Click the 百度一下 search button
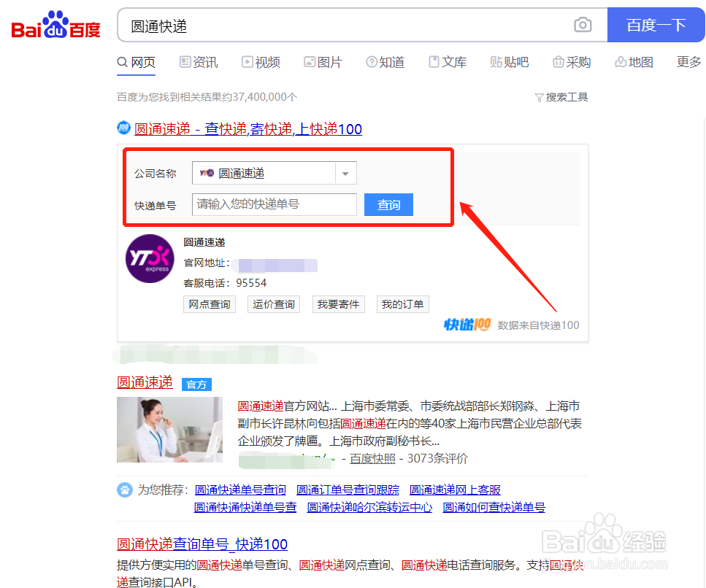 [656, 25]
